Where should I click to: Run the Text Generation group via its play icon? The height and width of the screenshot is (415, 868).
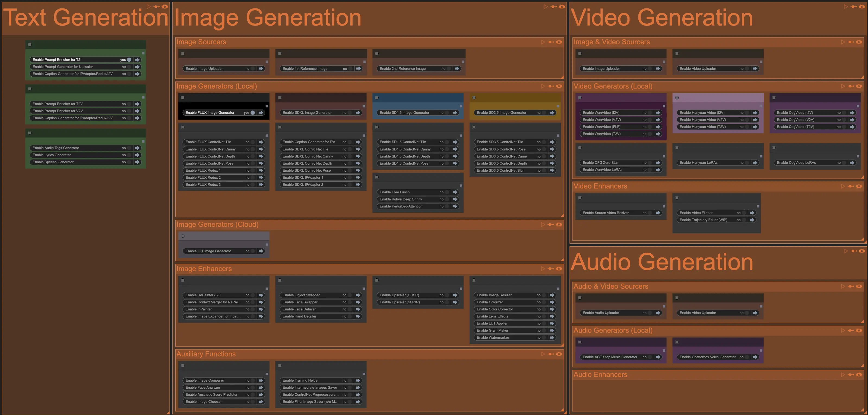pyautogui.click(x=148, y=6)
